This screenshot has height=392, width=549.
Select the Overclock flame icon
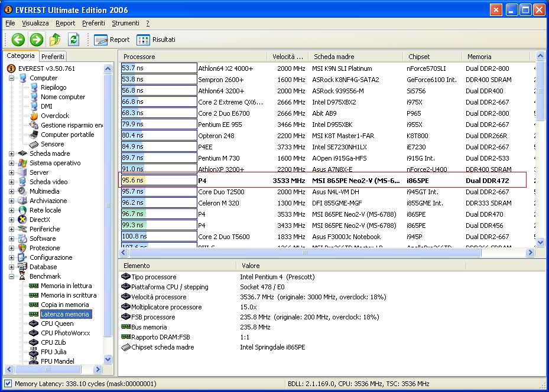(x=34, y=116)
